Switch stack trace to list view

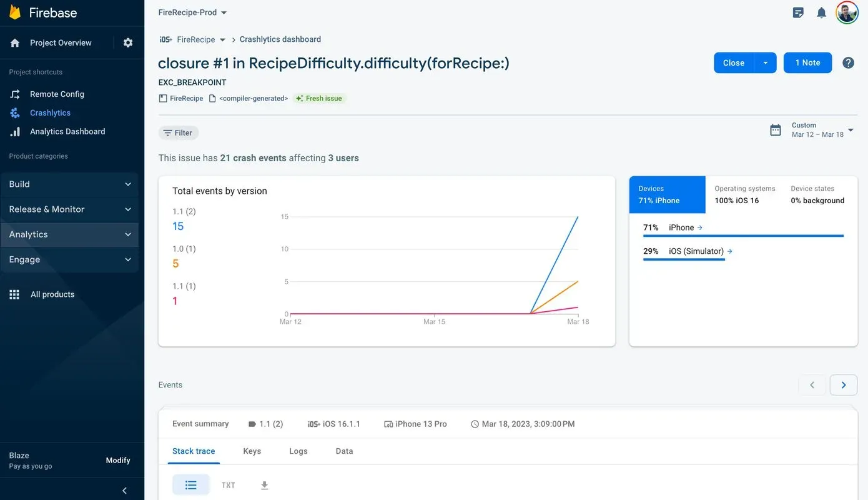(191, 485)
